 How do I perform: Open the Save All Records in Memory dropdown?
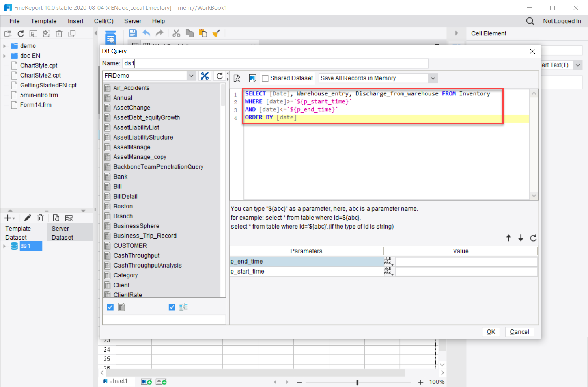pyautogui.click(x=433, y=78)
